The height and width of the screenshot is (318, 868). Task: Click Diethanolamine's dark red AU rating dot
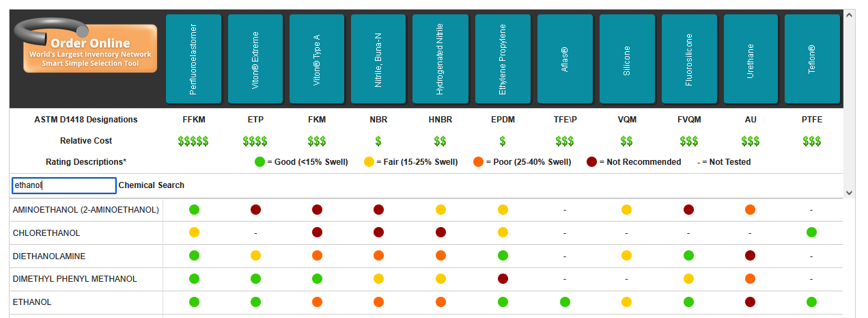coord(751,256)
